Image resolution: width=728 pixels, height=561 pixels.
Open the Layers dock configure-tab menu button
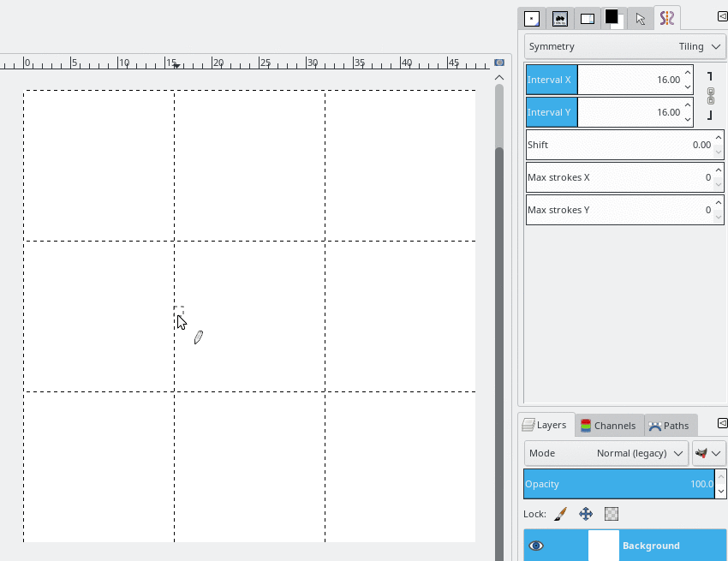(722, 422)
